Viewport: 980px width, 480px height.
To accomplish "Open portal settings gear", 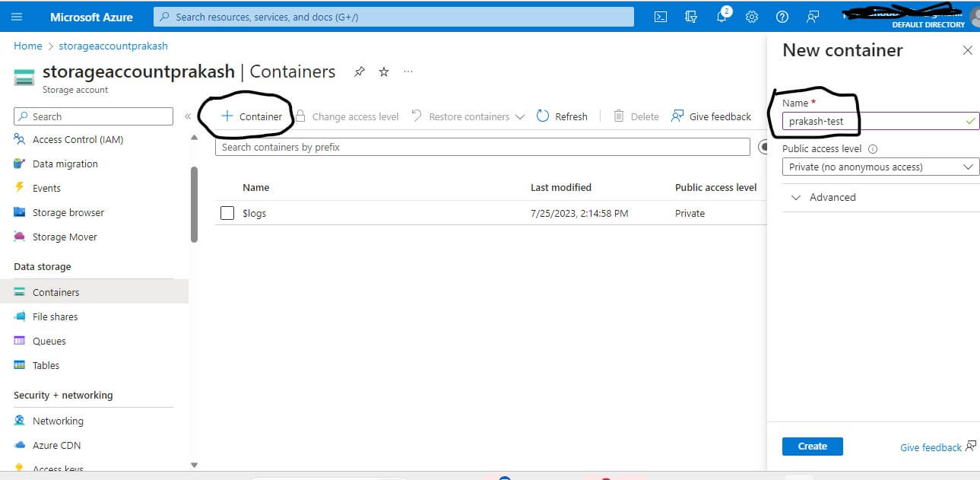I will point(752,17).
